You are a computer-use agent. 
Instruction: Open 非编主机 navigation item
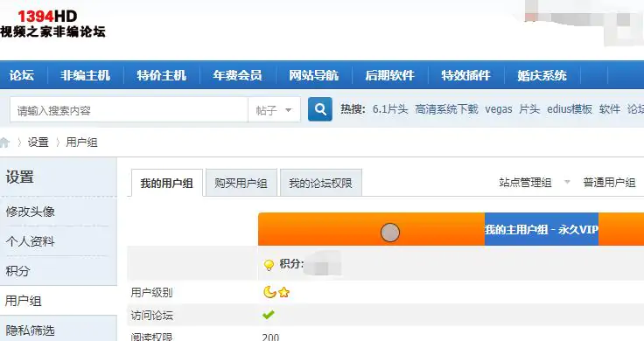(86, 75)
